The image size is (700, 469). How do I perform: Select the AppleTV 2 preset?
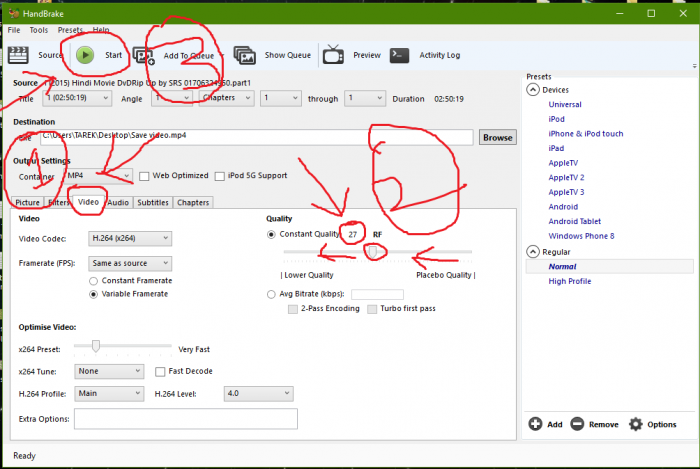(x=566, y=177)
